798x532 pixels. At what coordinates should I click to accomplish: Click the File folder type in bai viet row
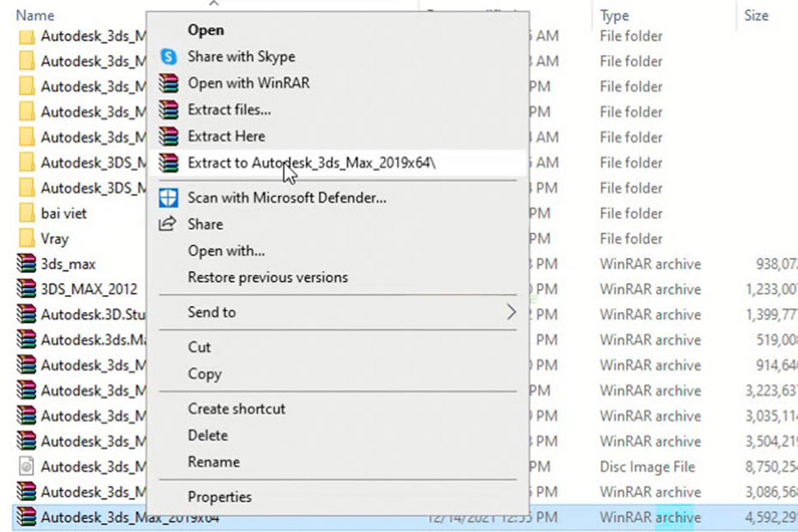tap(631, 214)
